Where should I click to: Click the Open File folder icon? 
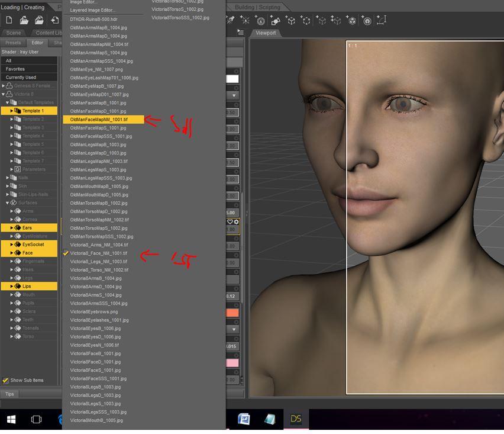pos(24,21)
